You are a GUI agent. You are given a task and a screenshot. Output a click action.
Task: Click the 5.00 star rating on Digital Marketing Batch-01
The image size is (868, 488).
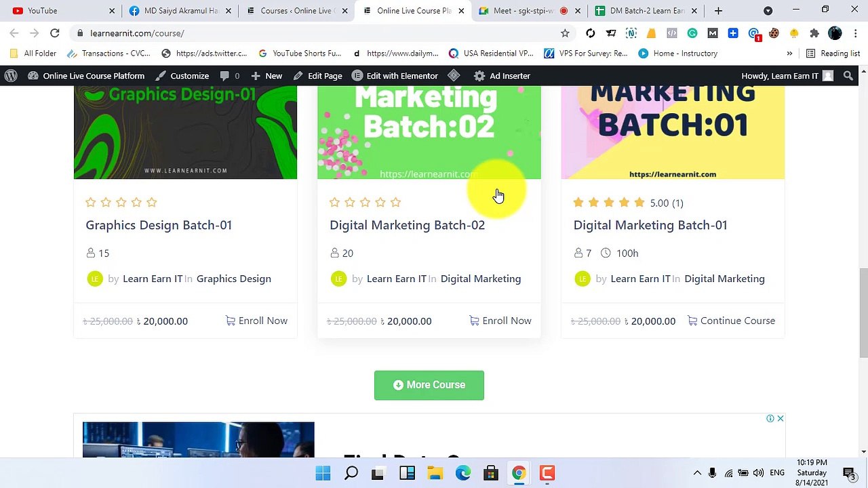click(x=629, y=203)
